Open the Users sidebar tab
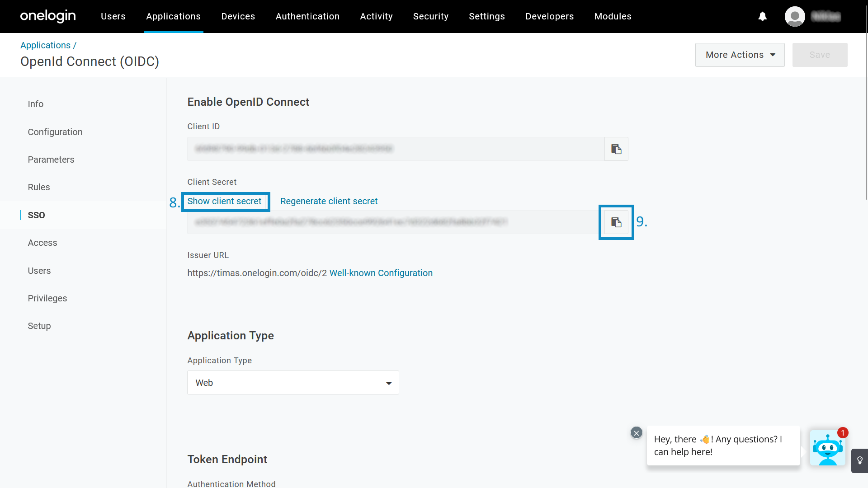 [39, 271]
